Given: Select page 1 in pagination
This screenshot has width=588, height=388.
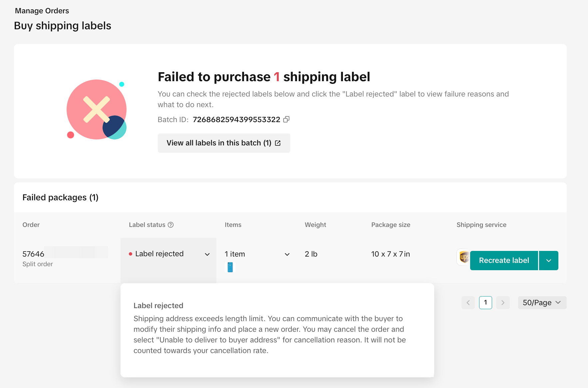Looking at the screenshot, I should 485,303.
